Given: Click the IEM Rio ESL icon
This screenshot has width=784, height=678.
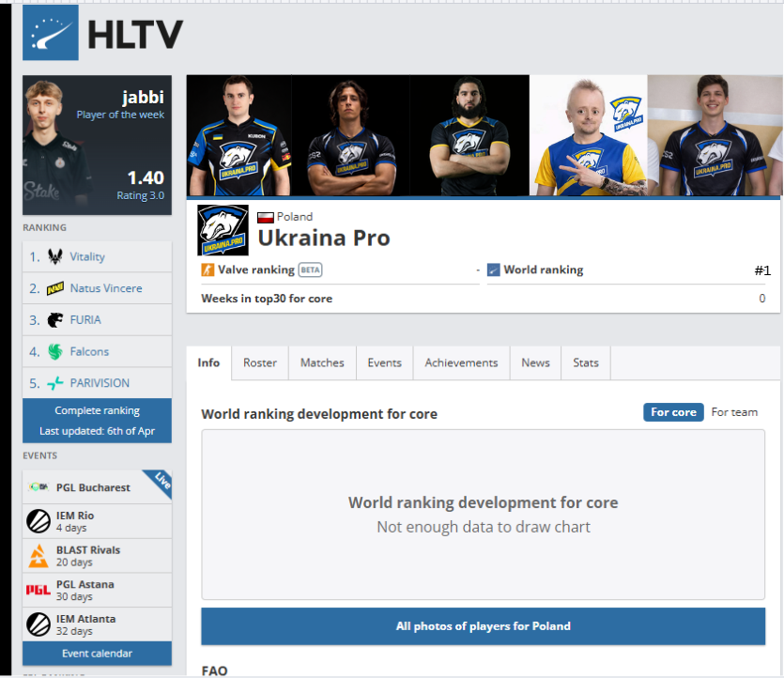Looking at the screenshot, I should point(38,521).
